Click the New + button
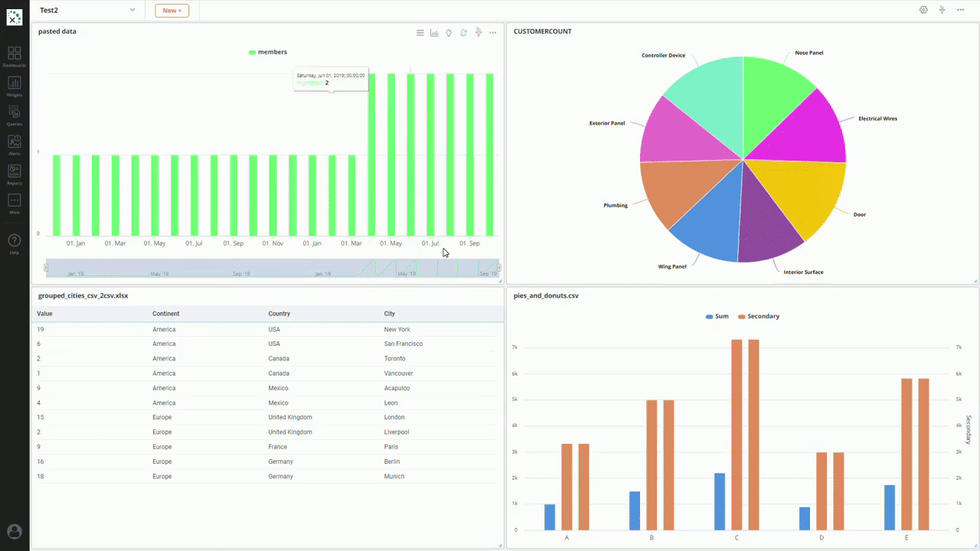 coord(171,10)
